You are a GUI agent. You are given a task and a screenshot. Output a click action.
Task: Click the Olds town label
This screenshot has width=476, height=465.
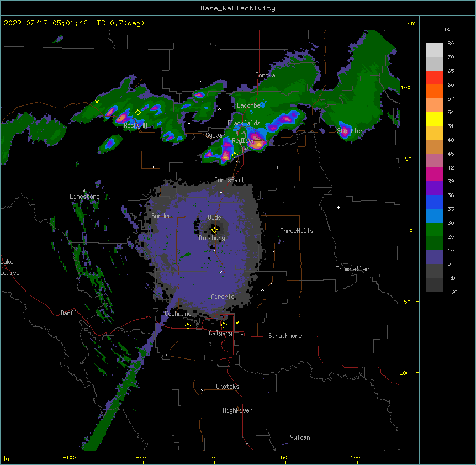click(214, 218)
